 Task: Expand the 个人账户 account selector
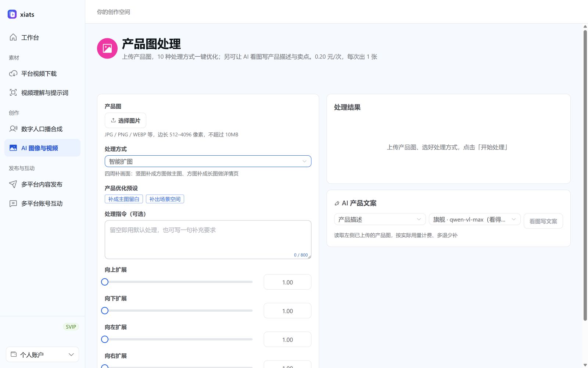[x=43, y=354]
